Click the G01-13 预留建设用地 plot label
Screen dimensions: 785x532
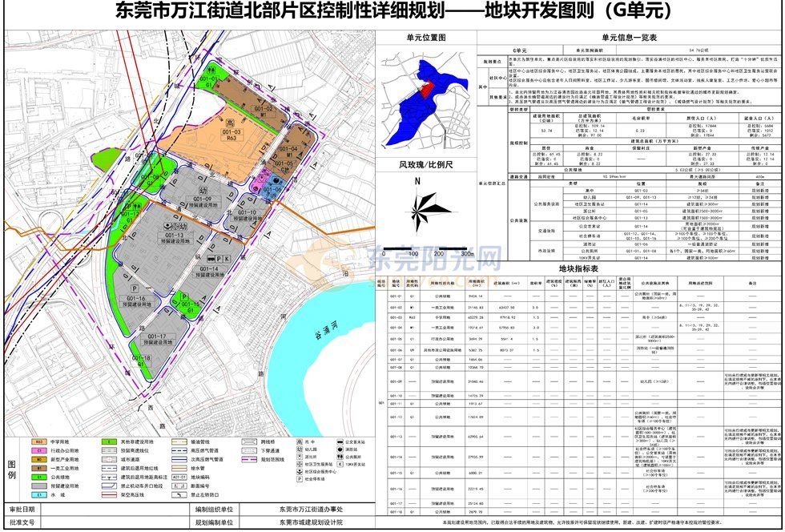tap(175, 238)
